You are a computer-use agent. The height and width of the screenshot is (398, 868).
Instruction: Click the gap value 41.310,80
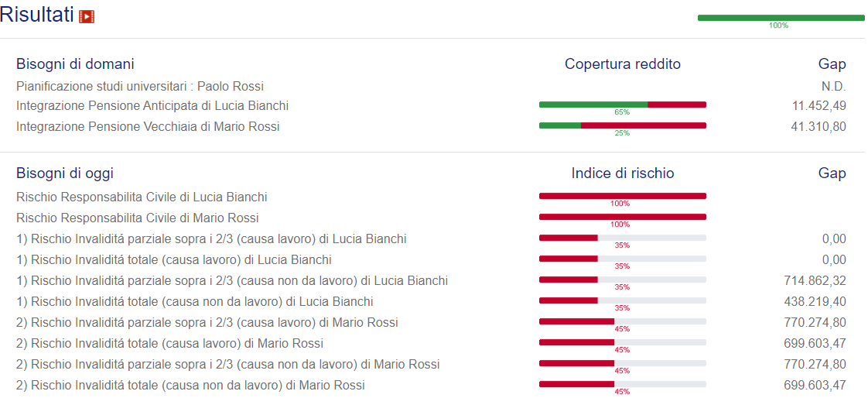(818, 126)
